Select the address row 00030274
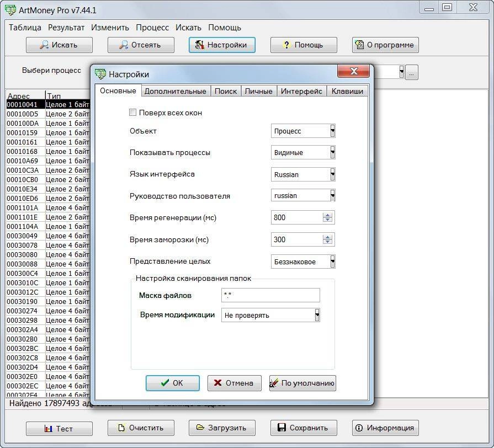494x448 pixels. click(x=48, y=311)
